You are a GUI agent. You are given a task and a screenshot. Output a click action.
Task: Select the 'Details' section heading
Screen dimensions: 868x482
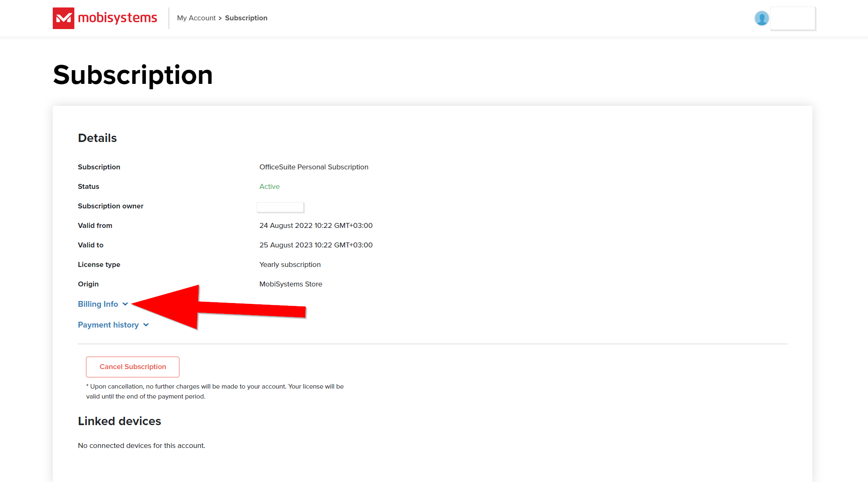coord(98,138)
